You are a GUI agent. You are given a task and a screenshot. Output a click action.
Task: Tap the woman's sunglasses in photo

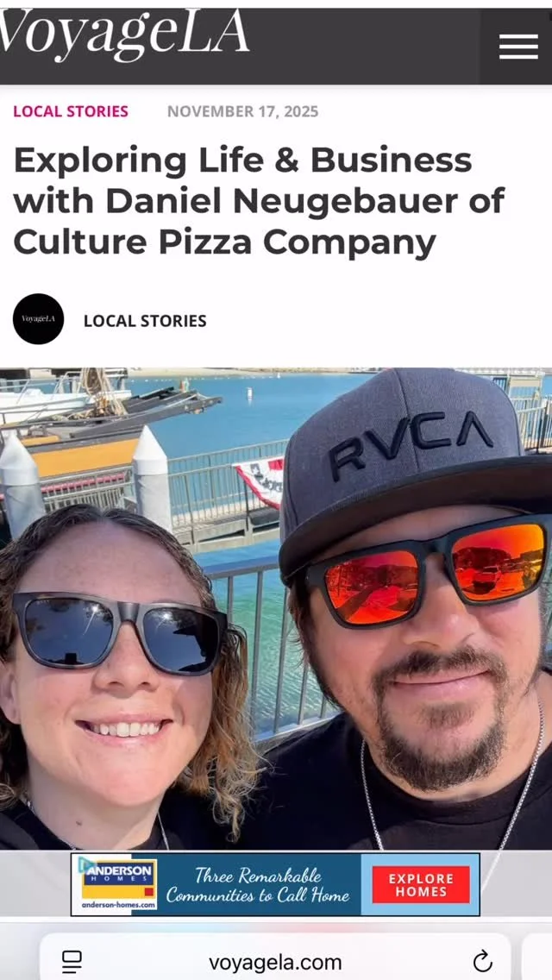click(x=119, y=632)
